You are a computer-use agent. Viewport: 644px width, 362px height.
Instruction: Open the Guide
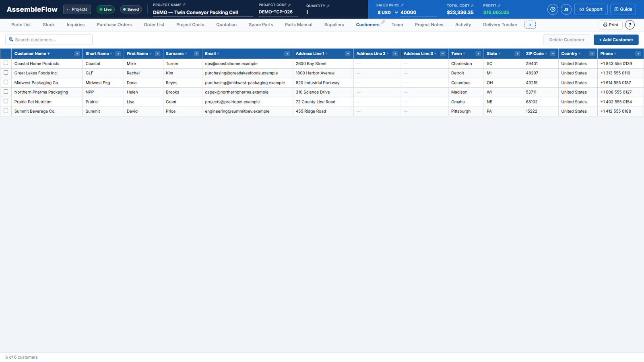point(623,9)
